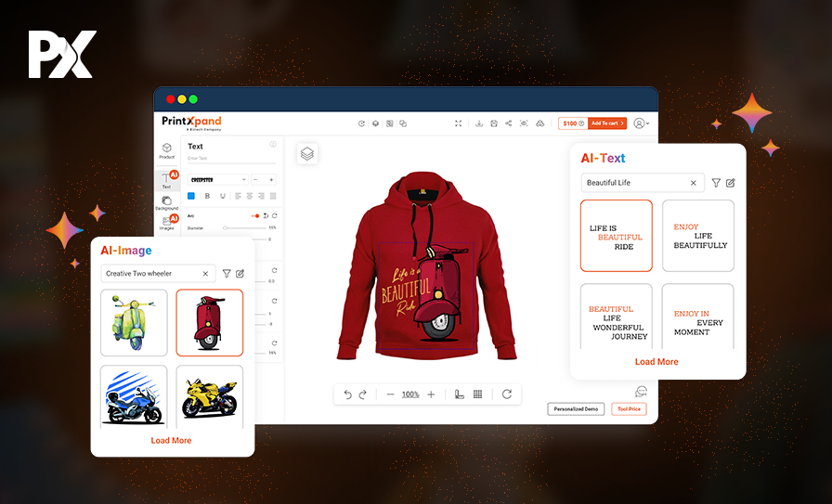
Task: Show the grid overlay icon
Action: click(477, 394)
